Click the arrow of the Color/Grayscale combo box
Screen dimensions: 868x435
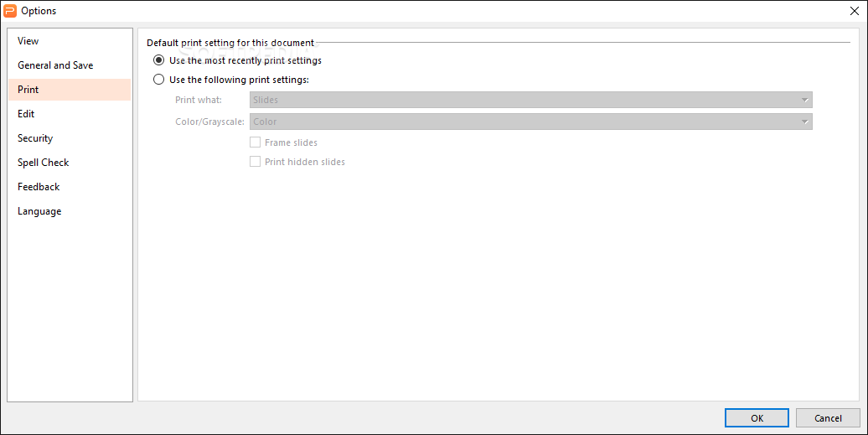[x=804, y=122]
